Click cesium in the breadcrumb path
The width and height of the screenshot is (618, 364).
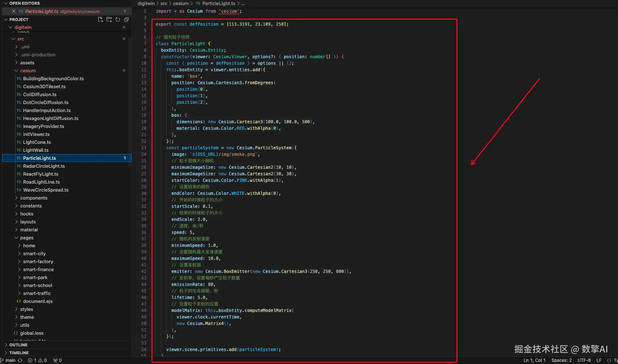coord(181,4)
